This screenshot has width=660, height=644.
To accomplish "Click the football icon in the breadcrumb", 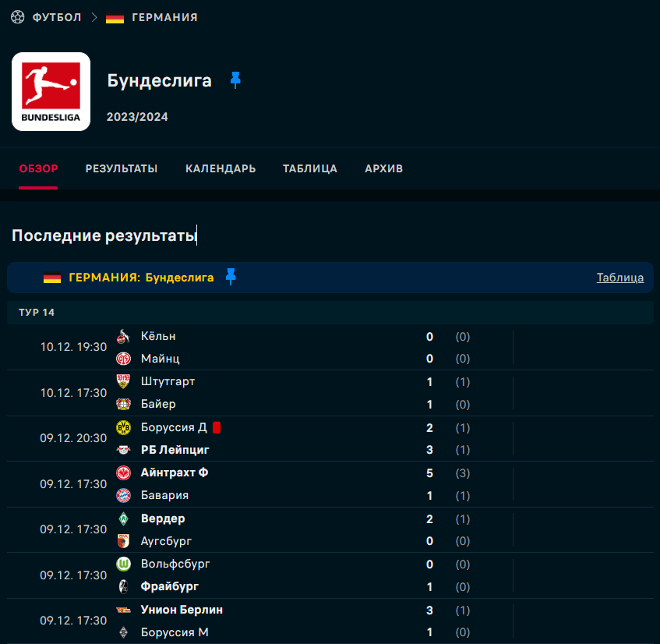I will click(x=18, y=17).
